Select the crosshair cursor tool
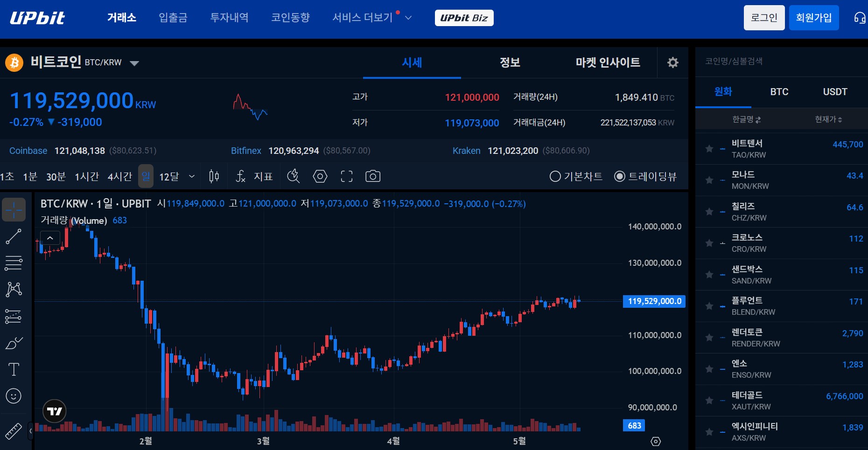The height and width of the screenshot is (450, 868). click(x=14, y=210)
